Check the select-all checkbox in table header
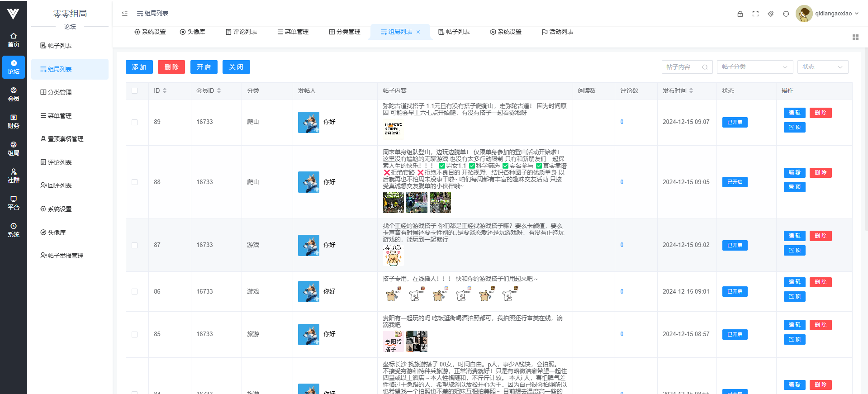The width and height of the screenshot is (868, 394). pos(134,90)
